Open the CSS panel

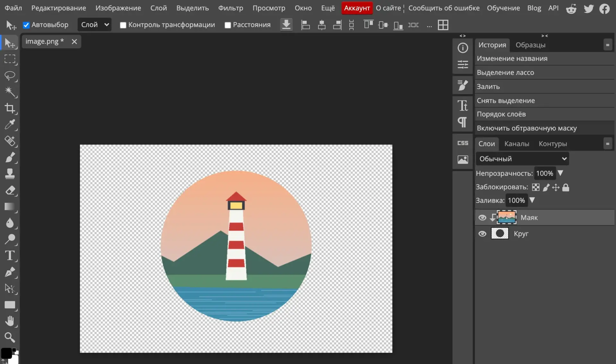(x=463, y=143)
